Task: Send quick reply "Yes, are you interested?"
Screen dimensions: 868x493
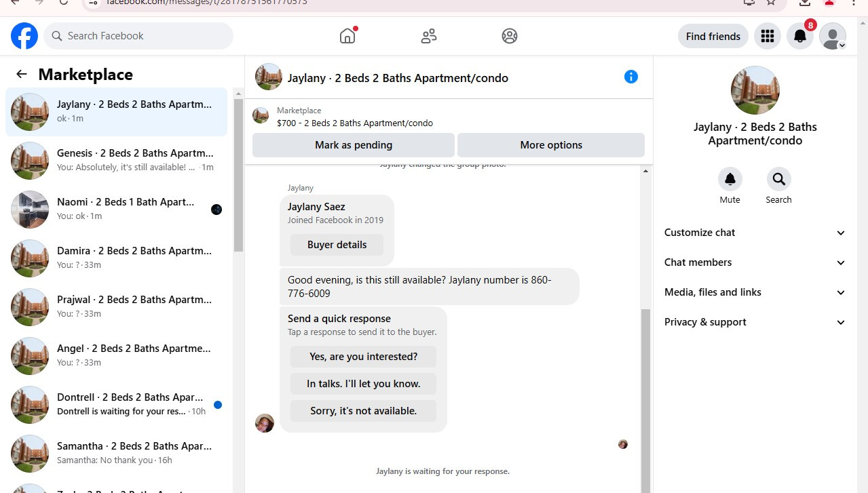Action: point(363,357)
